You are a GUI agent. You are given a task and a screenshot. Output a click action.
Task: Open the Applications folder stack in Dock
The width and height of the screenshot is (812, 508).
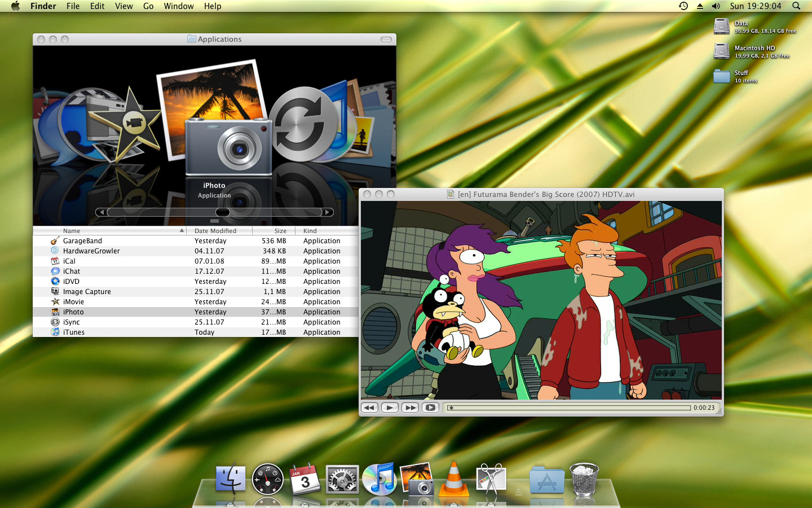click(x=546, y=480)
